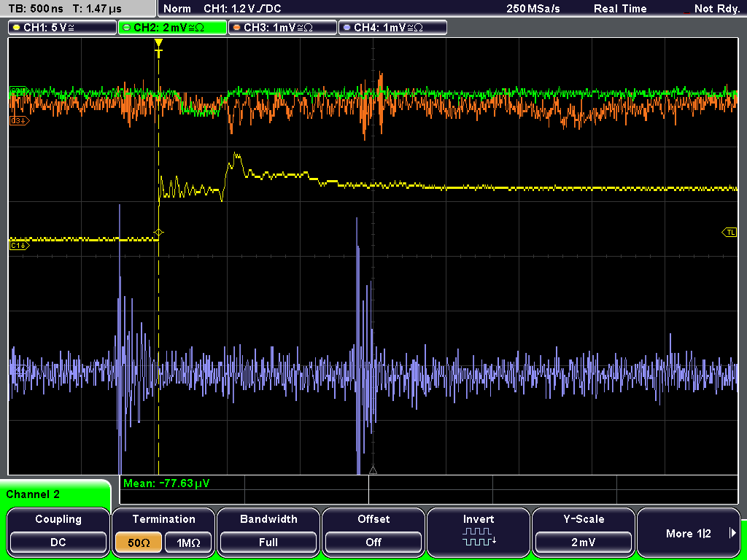Click the 250 MSa/s sample rate readout
The width and height of the screenshot is (747, 560).
pyautogui.click(x=533, y=9)
